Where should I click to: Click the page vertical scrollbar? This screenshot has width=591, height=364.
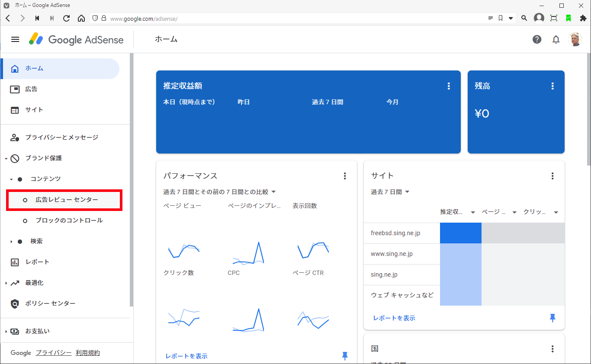[588, 109]
